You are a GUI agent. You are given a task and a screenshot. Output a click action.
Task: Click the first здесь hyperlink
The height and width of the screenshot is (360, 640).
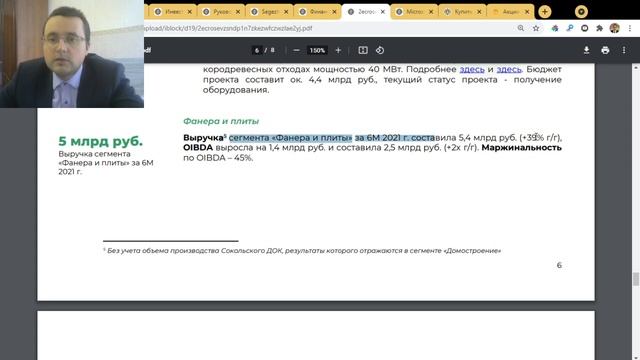click(472, 69)
